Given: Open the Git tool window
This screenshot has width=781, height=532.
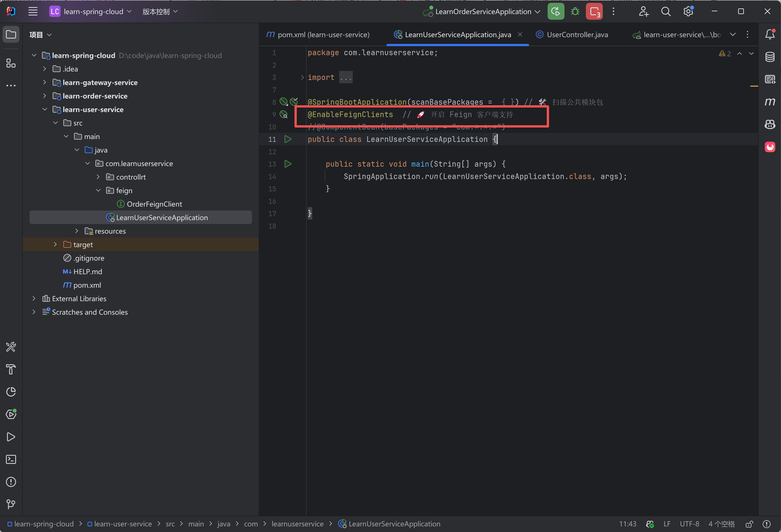Looking at the screenshot, I should tap(11, 504).
